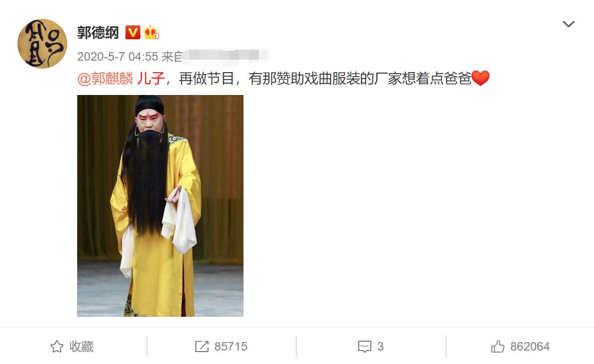Click the orange V verified badge
Screen dimensions: 594x364
[132, 32]
